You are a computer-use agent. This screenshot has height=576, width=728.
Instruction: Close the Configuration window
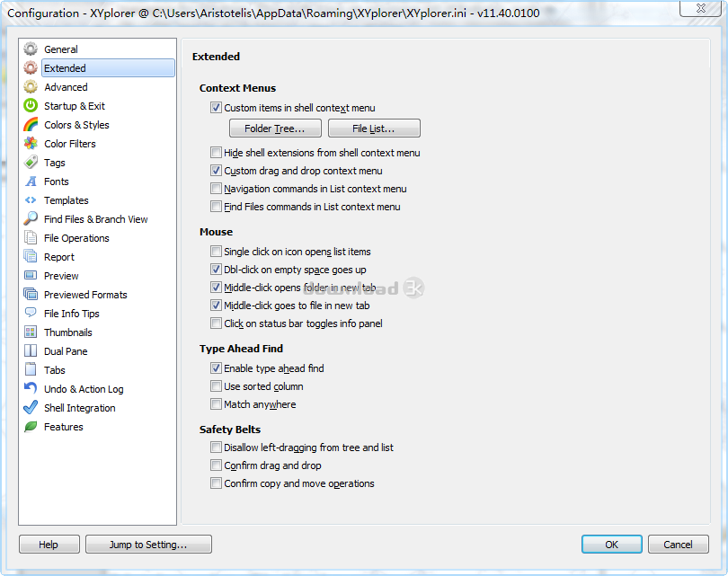point(701,8)
